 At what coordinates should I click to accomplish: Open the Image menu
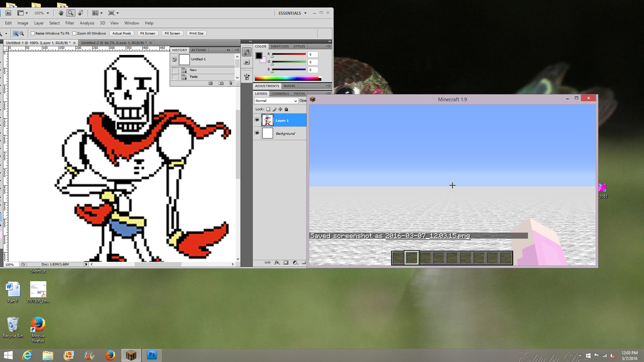click(23, 23)
